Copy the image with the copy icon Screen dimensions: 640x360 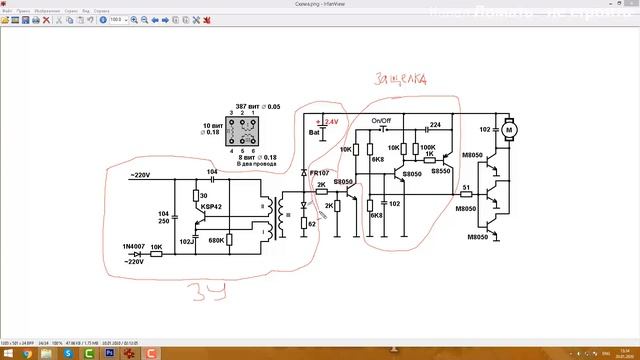click(x=70, y=20)
